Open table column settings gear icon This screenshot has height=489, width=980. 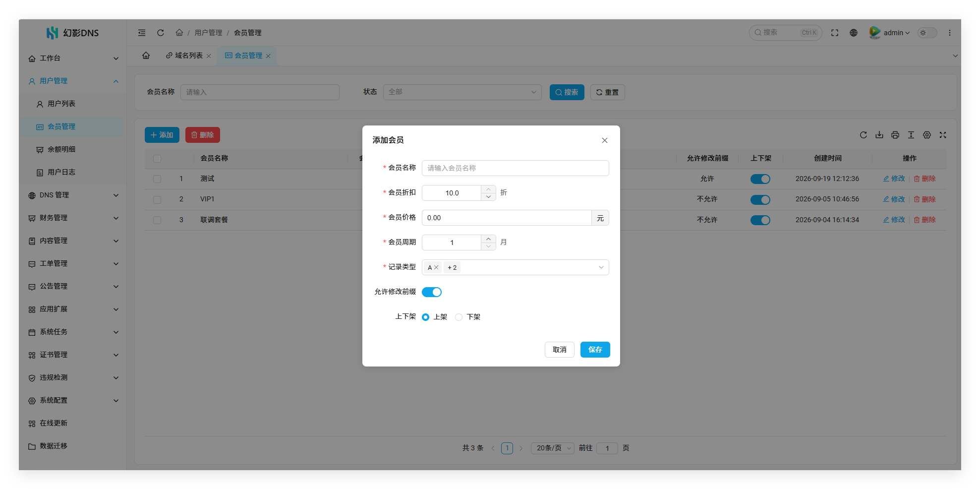point(927,135)
